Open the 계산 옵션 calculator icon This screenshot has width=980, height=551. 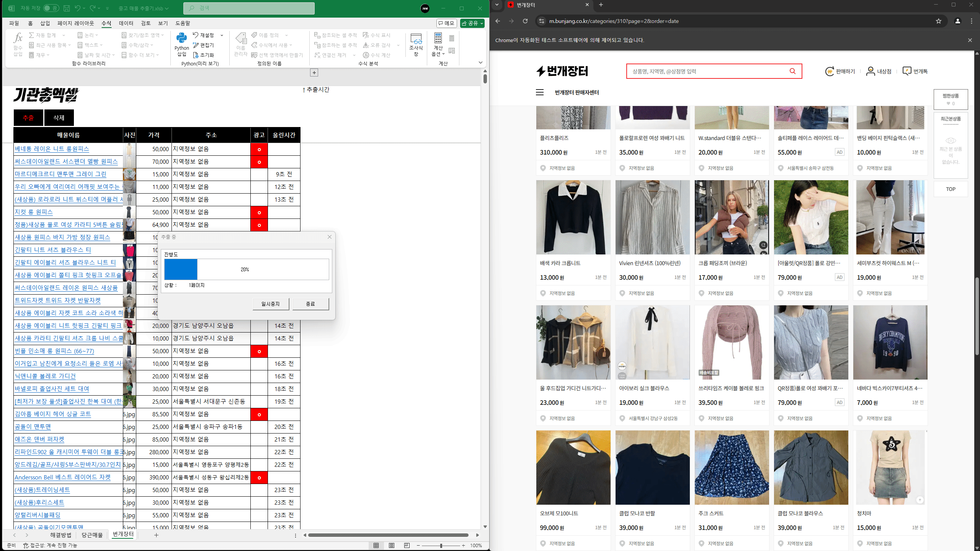pyautogui.click(x=438, y=39)
